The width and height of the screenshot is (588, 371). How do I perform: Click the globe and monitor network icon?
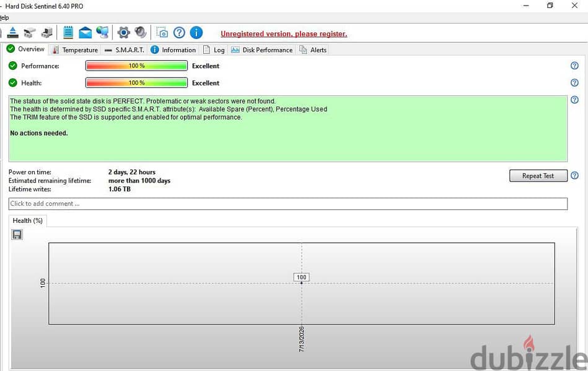tap(102, 33)
